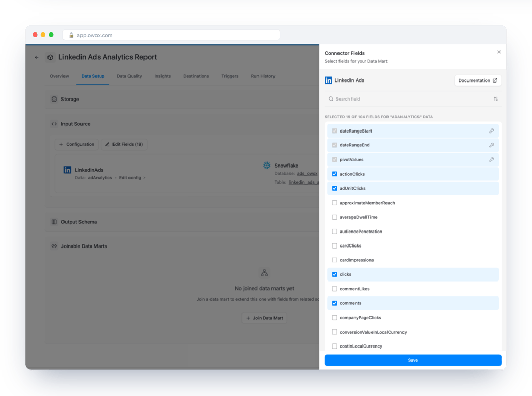
Task: Expand the Storage section
Action: pyautogui.click(x=182, y=100)
